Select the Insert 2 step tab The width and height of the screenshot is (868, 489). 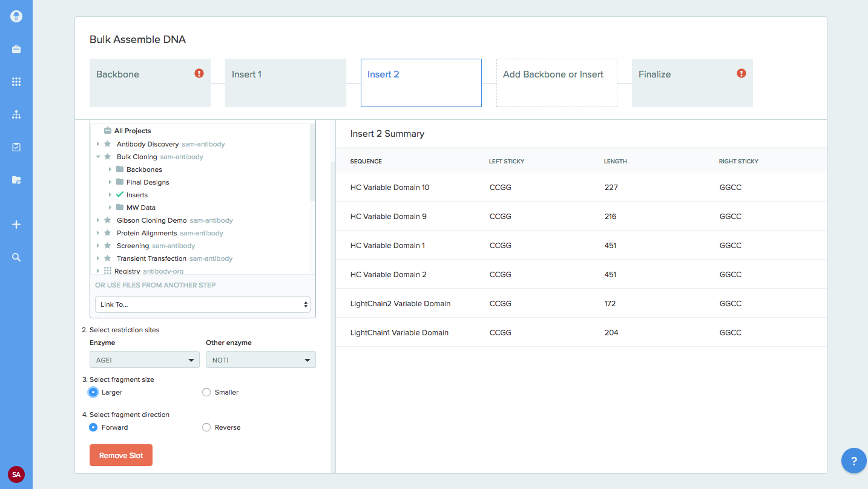[421, 83]
